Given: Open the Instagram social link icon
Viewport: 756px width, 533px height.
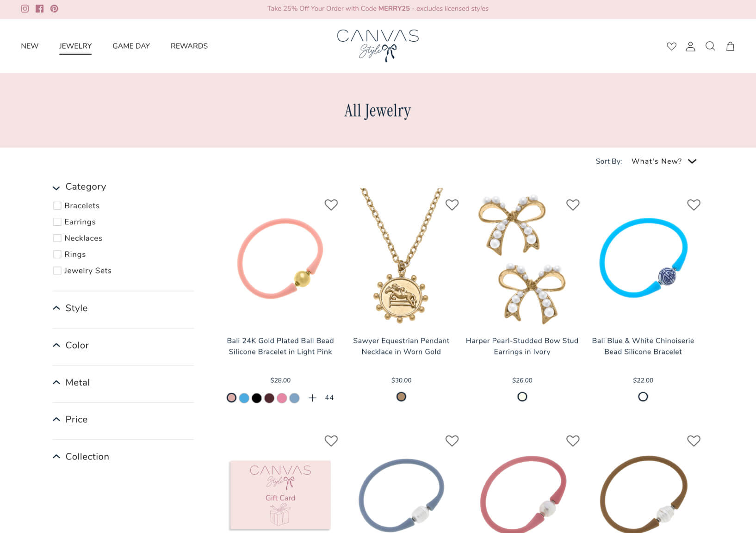Looking at the screenshot, I should (x=25, y=8).
